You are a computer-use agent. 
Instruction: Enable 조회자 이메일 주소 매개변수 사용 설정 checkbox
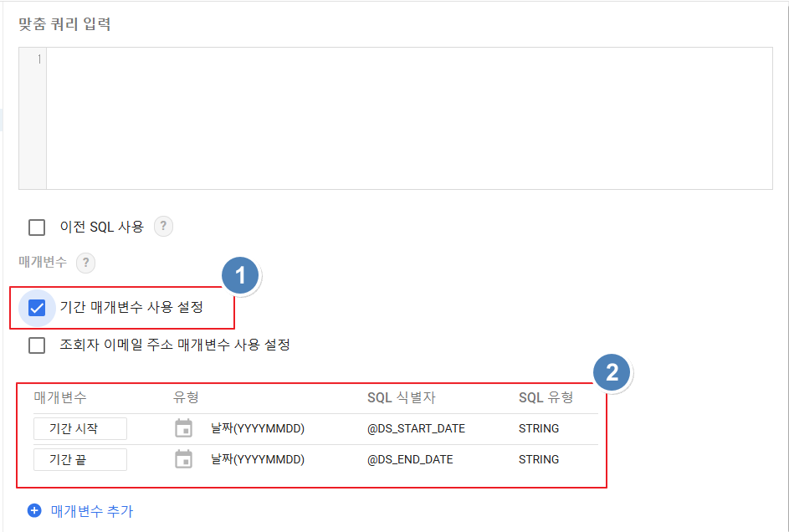(x=37, y=345)
